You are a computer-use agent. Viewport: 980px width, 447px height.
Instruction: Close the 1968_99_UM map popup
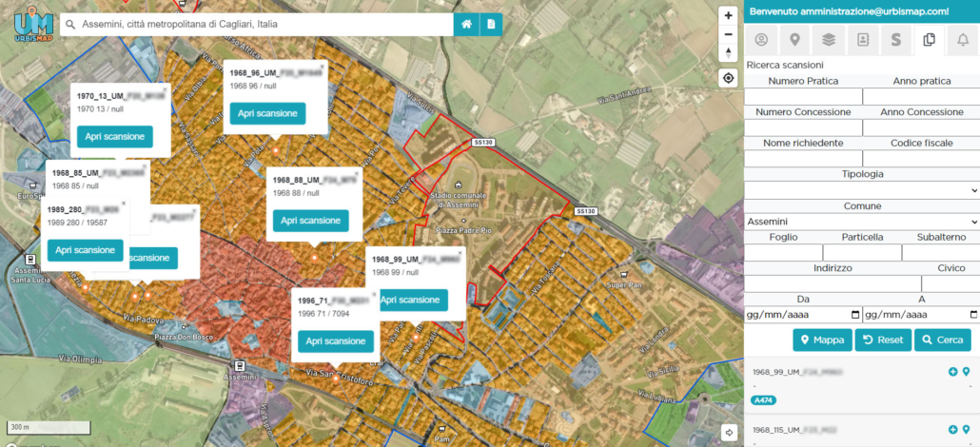coord(461,253)
